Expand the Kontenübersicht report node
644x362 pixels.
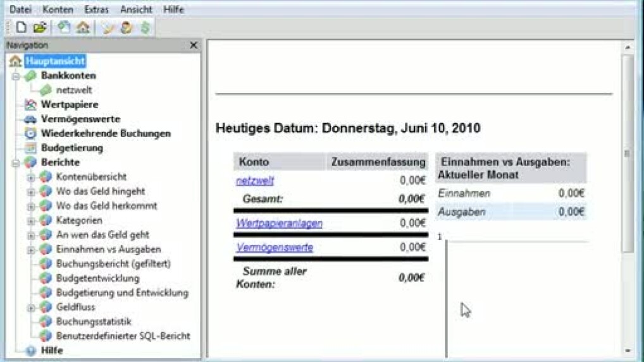(31, 178)
